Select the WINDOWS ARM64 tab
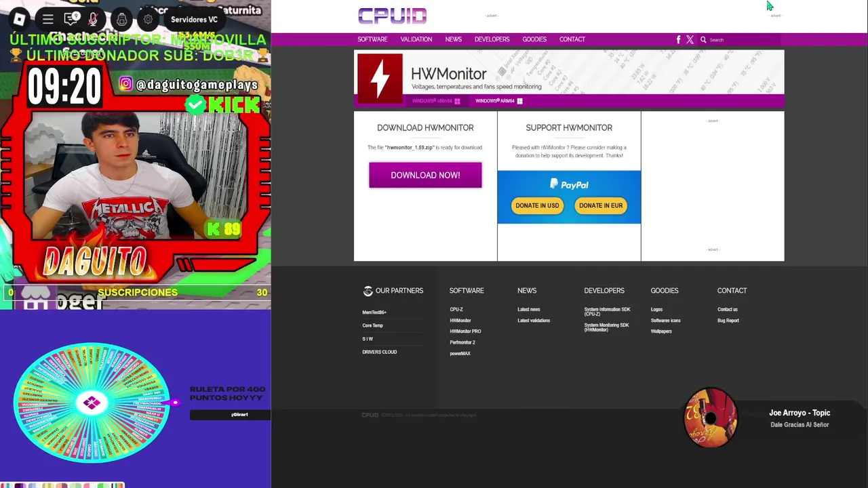Image resolution: width=868 pixels, height=488 pixels. pos(499,101)
